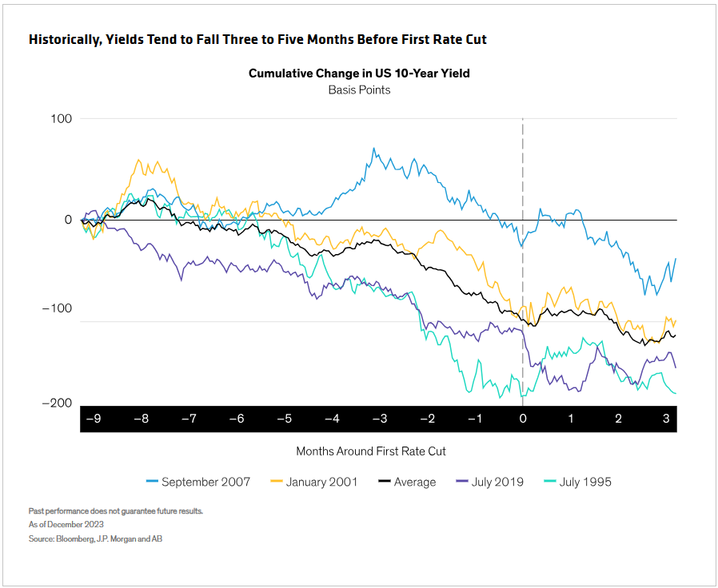Click the Cumulative Change in US 10-Year Yield title
Image resolution: width=718 pixels, height=588 pixels.
coord(359,73)
